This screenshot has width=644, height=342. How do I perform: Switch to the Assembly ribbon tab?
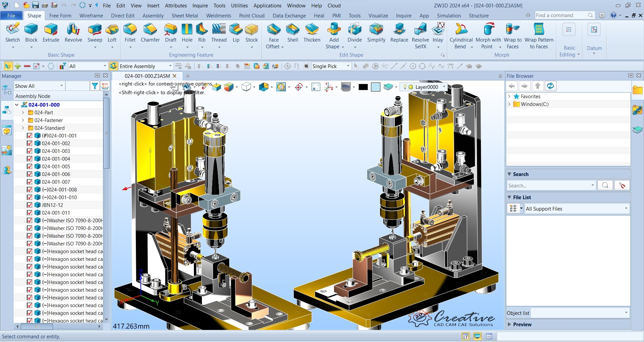[x=153, y=15]
